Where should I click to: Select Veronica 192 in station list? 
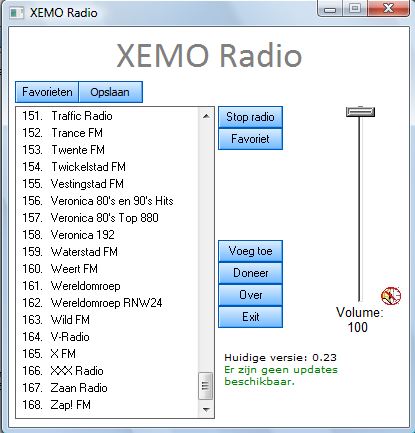coord(107,235)
